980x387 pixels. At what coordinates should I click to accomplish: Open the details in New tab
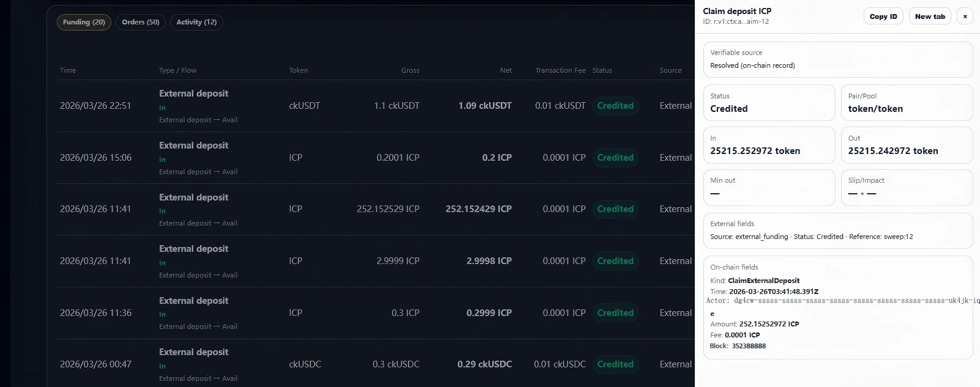(929, 17)
